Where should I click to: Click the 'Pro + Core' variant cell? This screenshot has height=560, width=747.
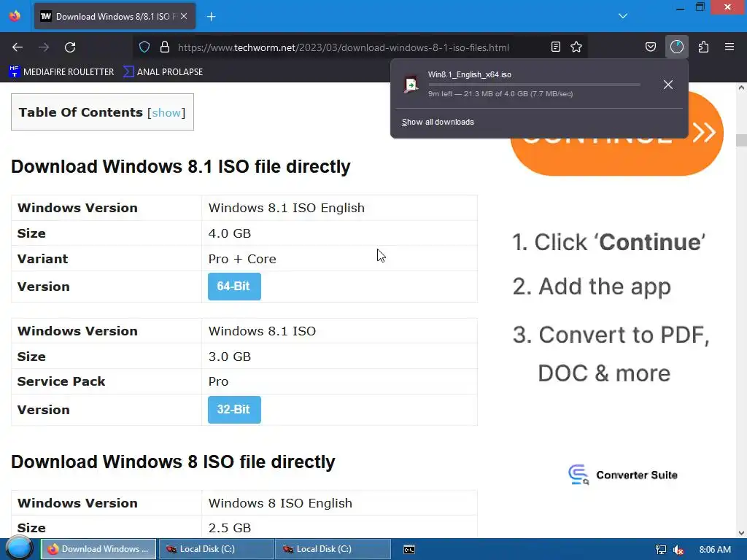(339, 259)
